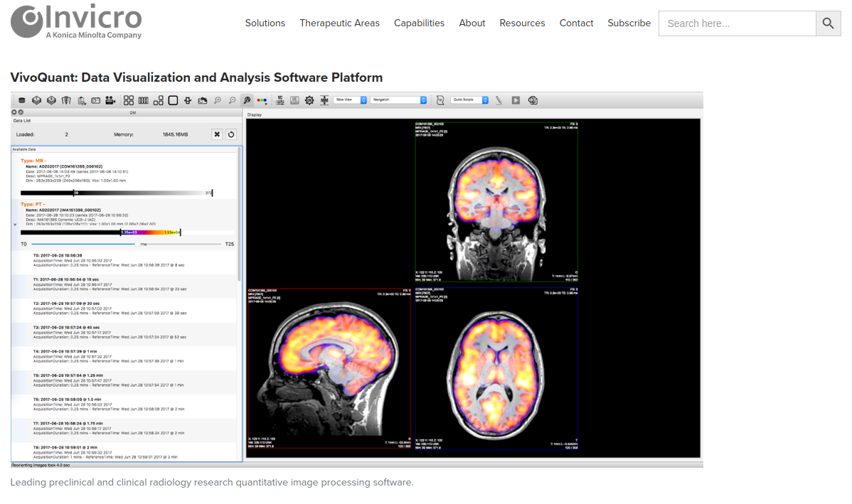Click the DM panel's second round button
852x504 pixels.
[x=21, y=112]
